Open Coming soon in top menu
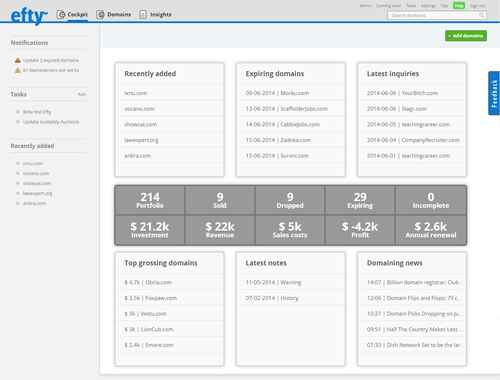 coord(389,6)
